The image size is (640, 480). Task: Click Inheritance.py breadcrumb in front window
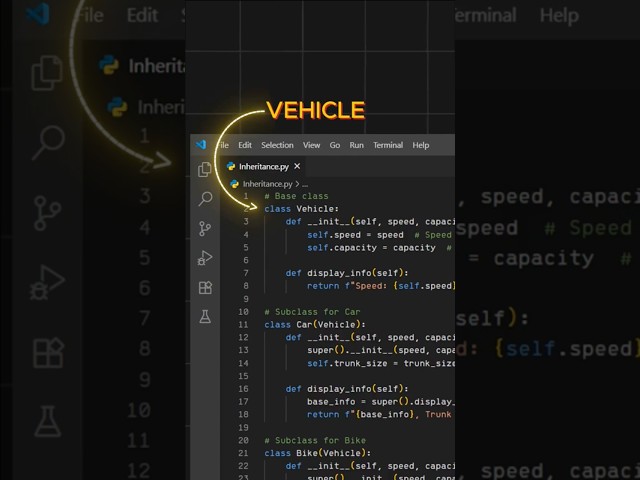tap(267, 184)
